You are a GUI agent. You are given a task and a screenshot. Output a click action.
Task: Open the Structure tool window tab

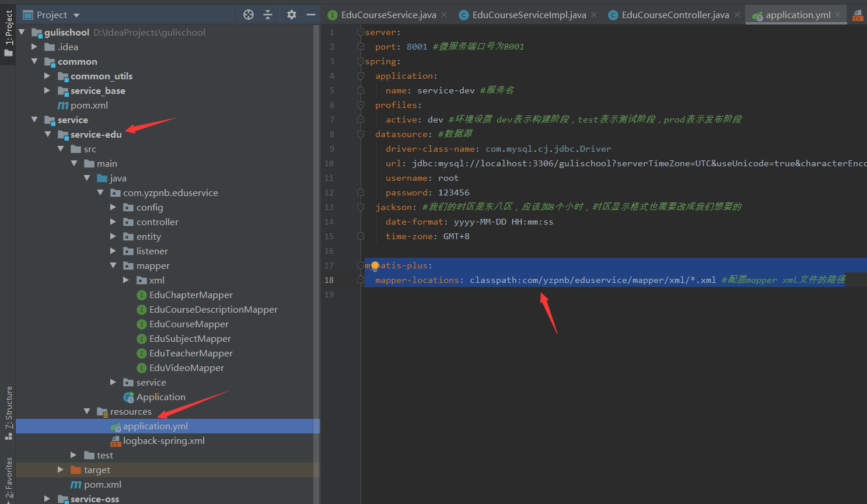pos(8,412)
